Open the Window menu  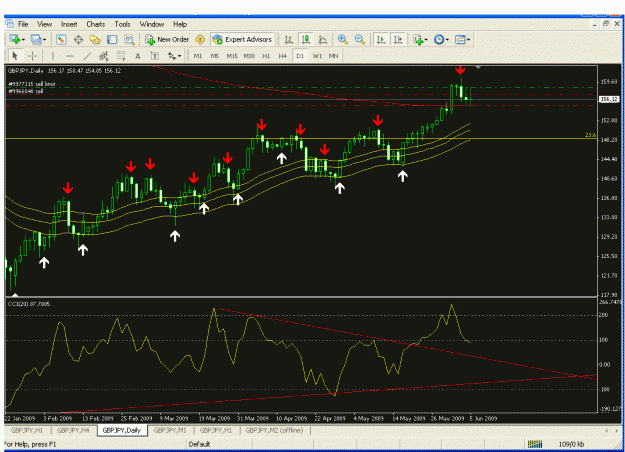click(x=152, y=24)
